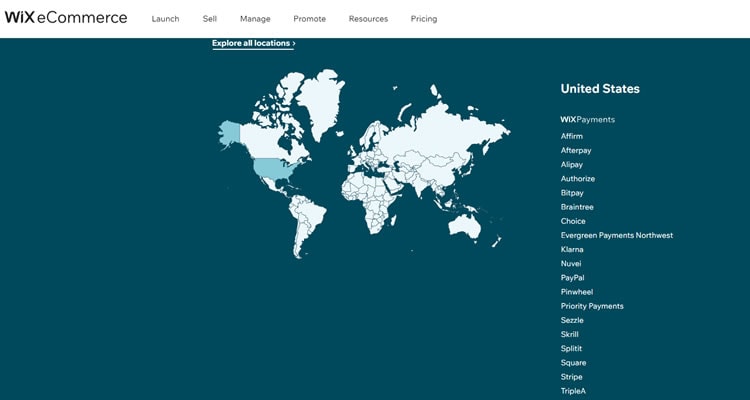
Task: Click Sezzle in the payment list
Action: pos(572,320)
